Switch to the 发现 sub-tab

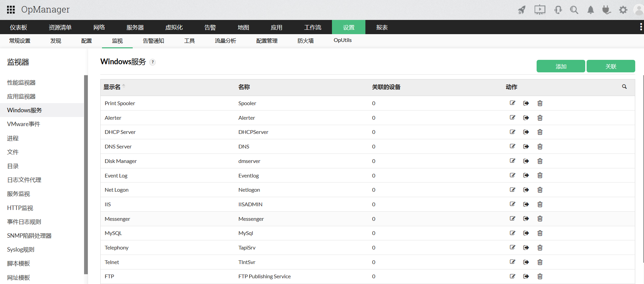56,41
